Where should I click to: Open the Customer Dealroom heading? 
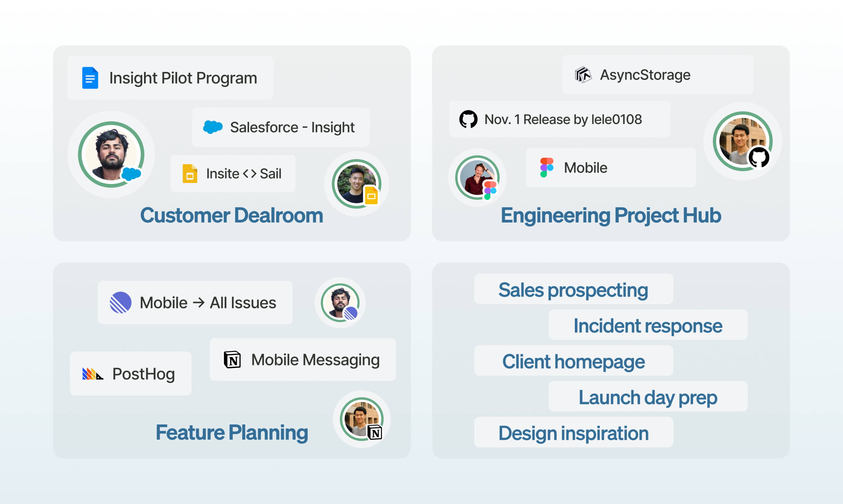[231, 215]
